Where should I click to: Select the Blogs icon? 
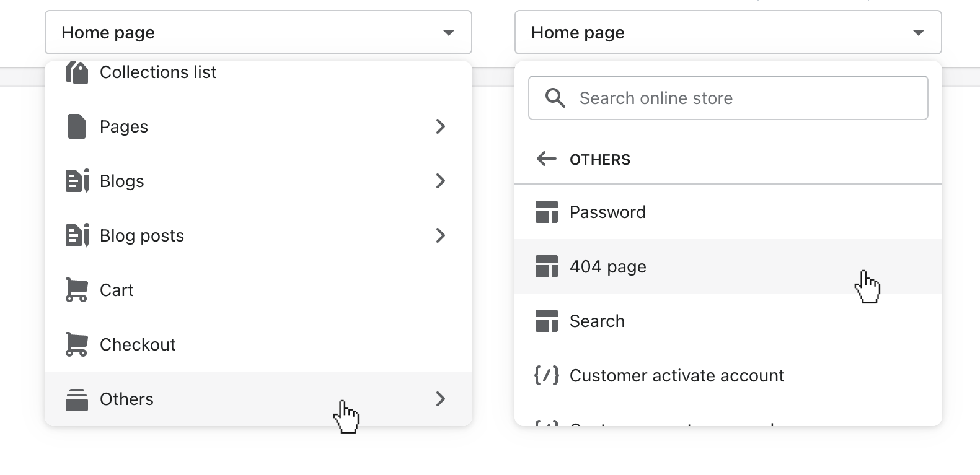click(77, 181)
